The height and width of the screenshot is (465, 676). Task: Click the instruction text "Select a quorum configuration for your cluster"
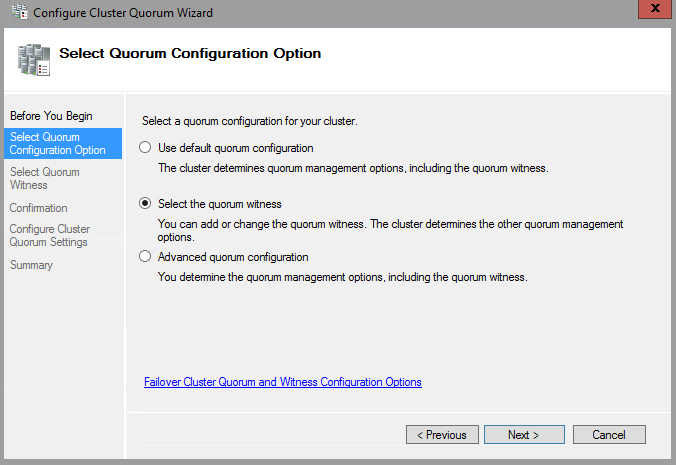click(250, 121)
